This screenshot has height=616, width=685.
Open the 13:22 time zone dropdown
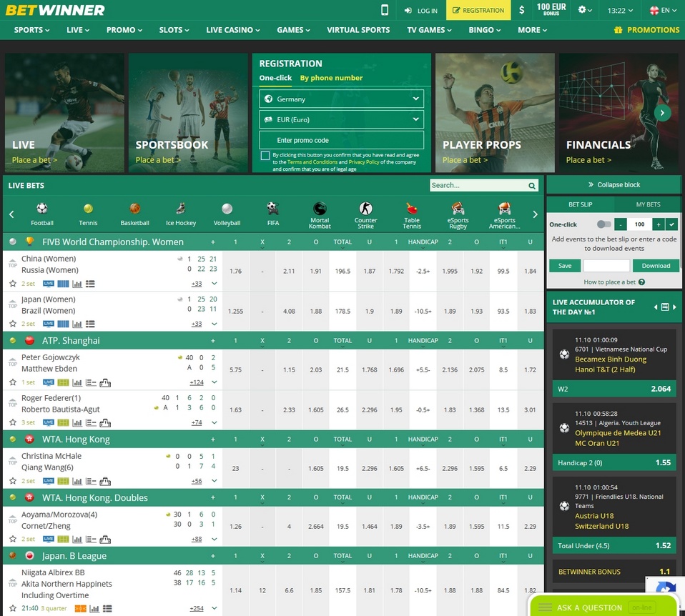tap(620, 11)
